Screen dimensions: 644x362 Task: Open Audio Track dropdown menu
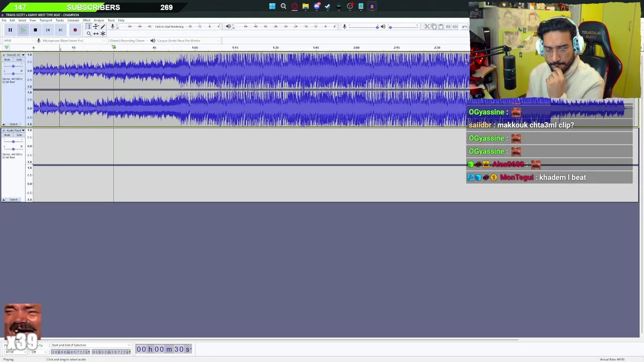point(23,130)
